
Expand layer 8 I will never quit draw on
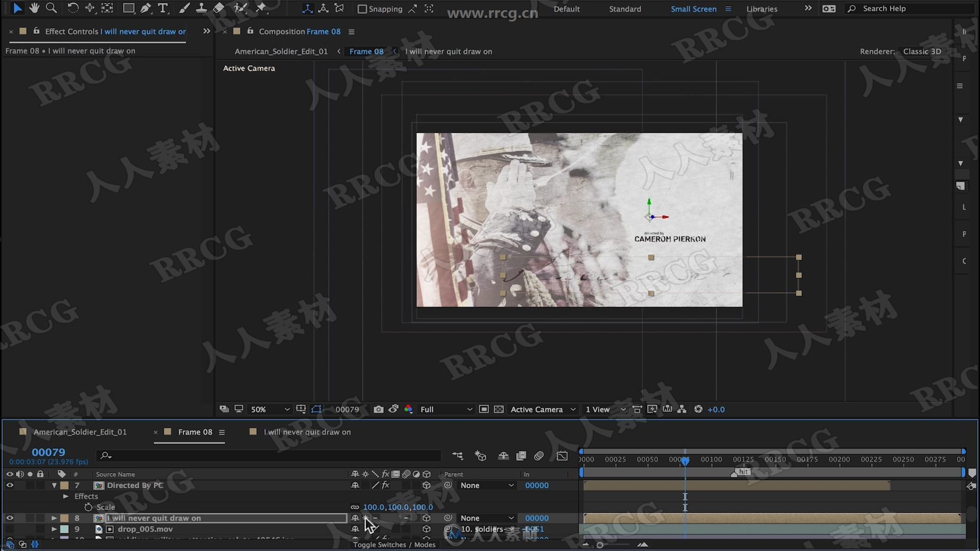(x=54, y=518)
